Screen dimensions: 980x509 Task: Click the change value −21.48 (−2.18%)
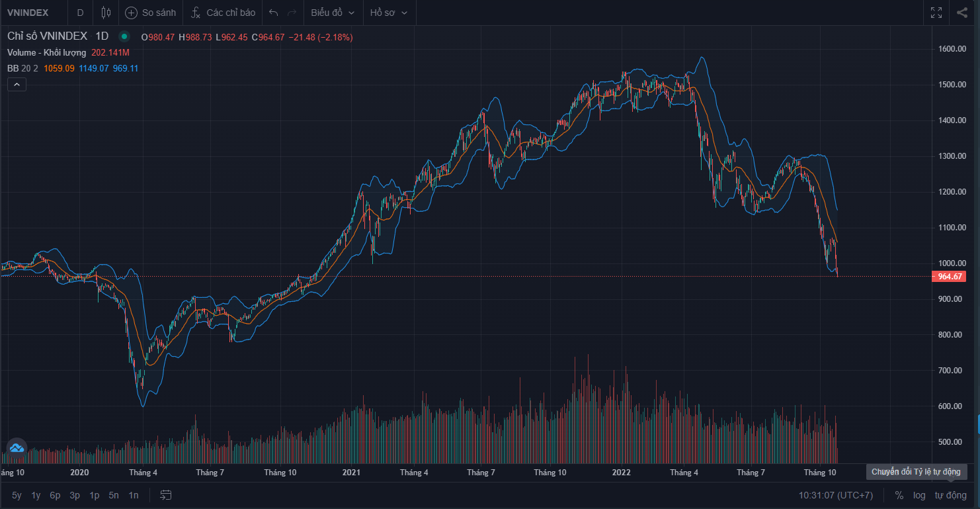pos(321,38)
